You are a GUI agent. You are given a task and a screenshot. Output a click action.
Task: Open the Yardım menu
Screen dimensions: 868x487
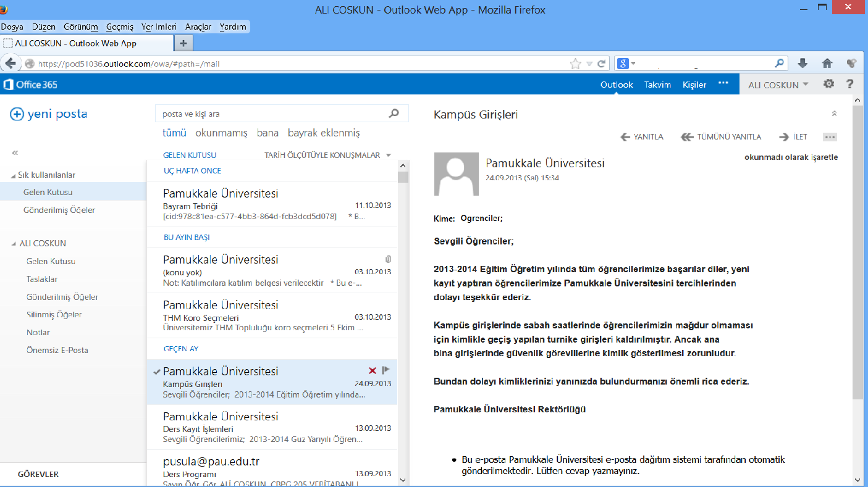233,27
